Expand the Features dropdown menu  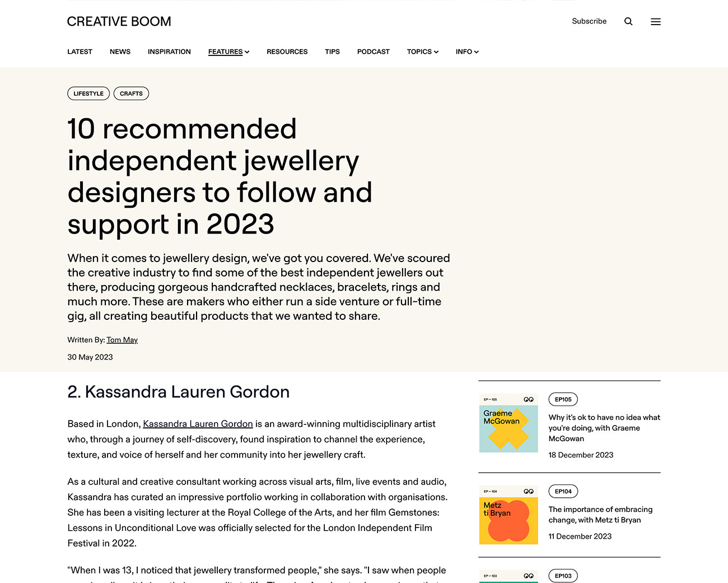228,52
